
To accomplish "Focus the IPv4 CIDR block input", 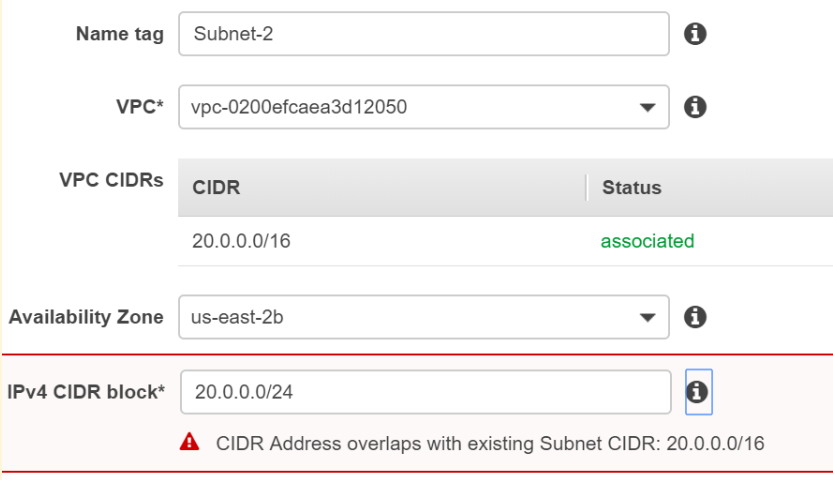I will point(425,392).
